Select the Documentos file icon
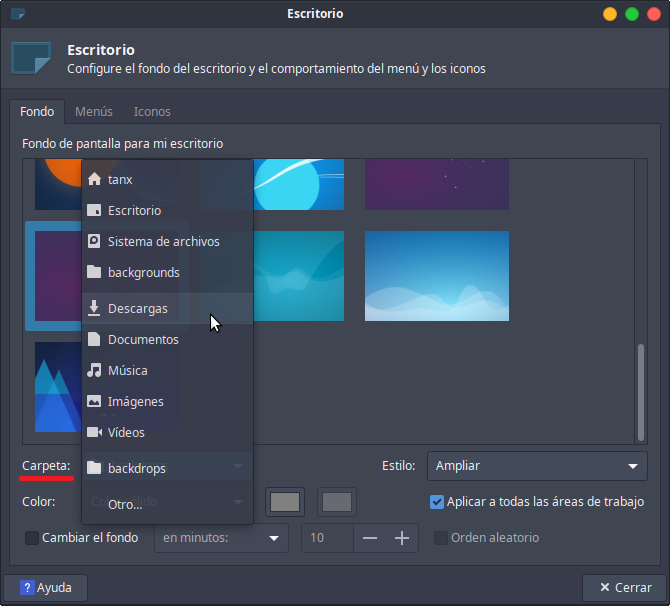This screenshot has height=606, width=670. point(94,340)
